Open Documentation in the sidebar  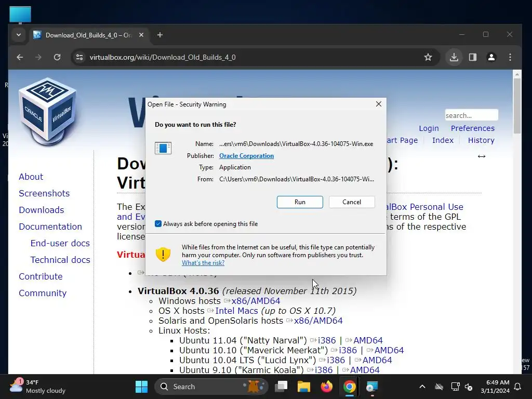(50, 227)
